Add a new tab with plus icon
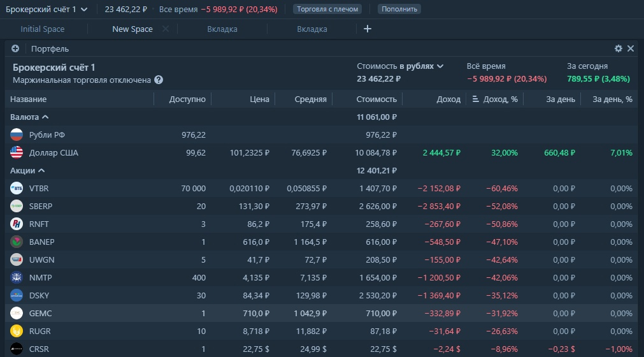644x357 pixels. [x=368, y=29]
